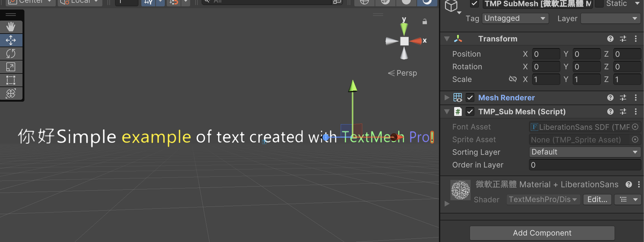The image size is (644, 242).
Task: Click the TMP SubMesh object name field
Action: pos(538,4)
